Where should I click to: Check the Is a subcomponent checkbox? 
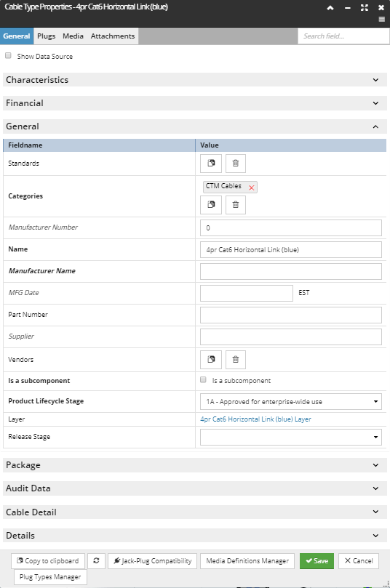tap(203, 380)
